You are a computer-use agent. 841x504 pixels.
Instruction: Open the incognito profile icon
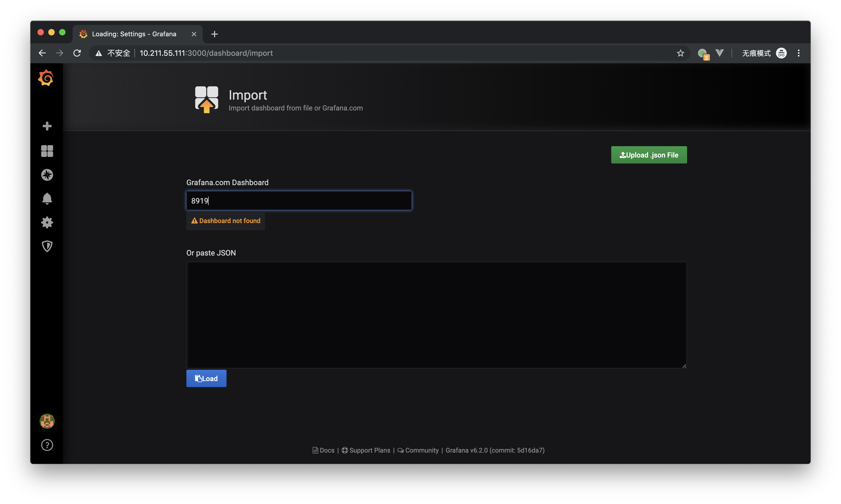pyautogui.click(x=781, y=53)
